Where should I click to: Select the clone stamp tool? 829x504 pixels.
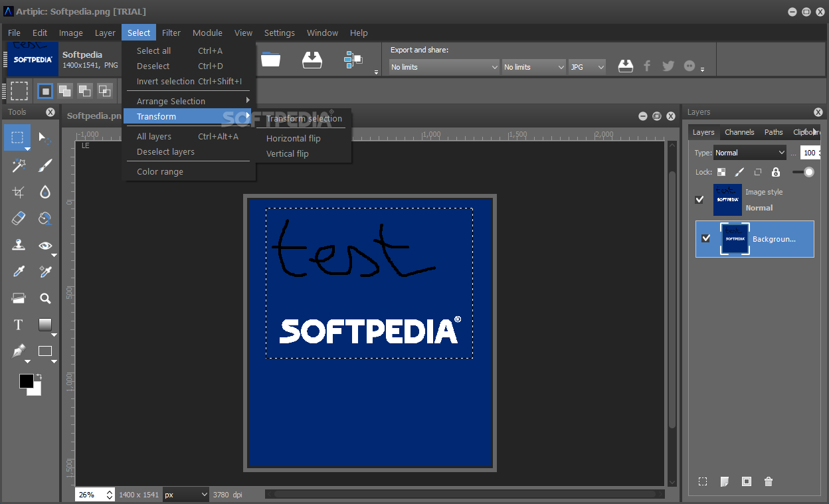[x=18, y=245]
